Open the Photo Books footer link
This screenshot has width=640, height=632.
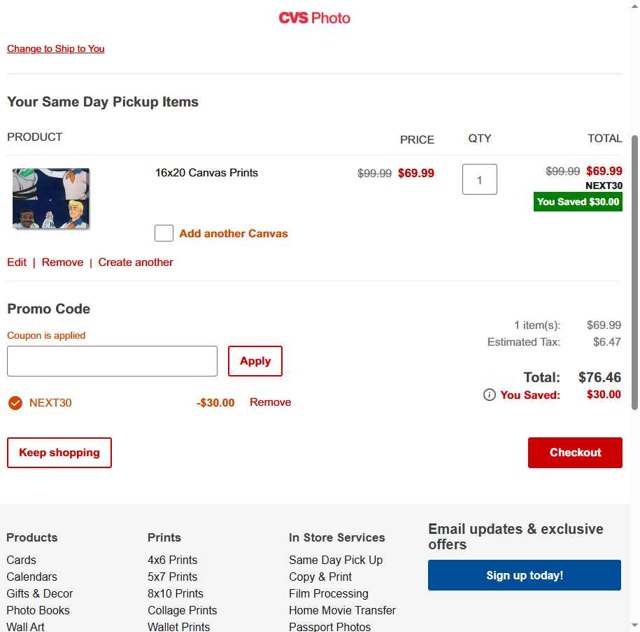[x=38, y=610]
